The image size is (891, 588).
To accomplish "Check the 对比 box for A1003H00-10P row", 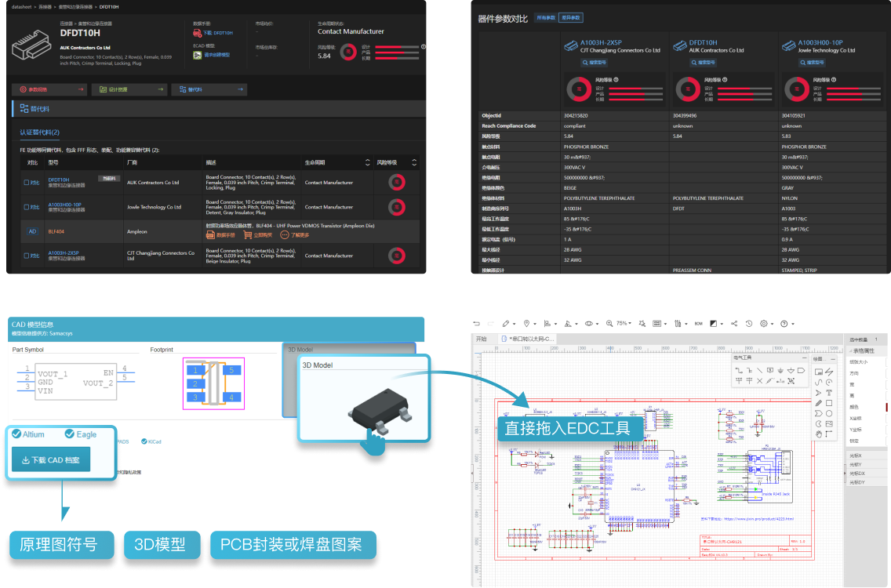I will (x=26, y=207).
